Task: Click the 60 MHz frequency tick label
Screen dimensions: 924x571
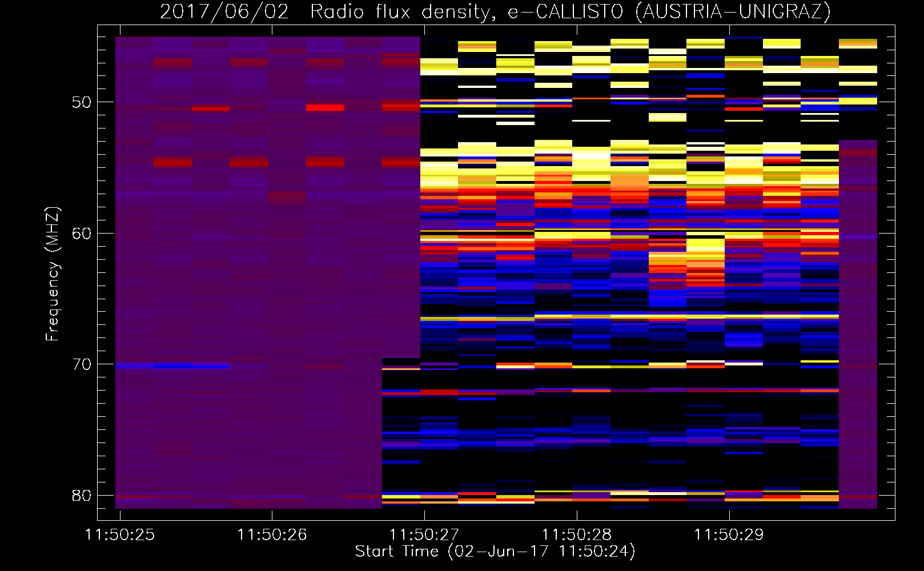Action: point(82,234)
